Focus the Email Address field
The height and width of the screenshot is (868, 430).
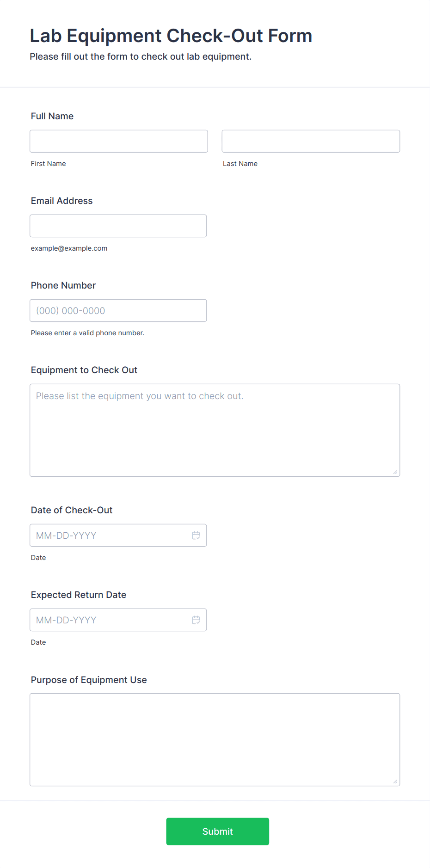click(118, 226)
